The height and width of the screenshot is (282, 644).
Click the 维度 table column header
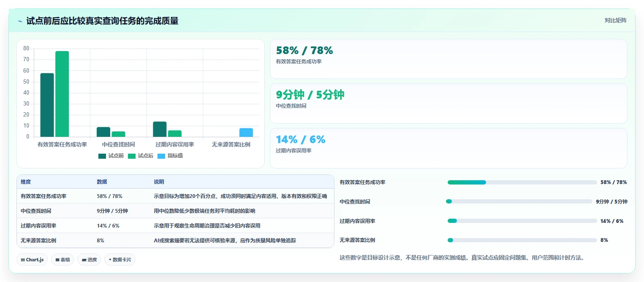(x=26, y=182)
